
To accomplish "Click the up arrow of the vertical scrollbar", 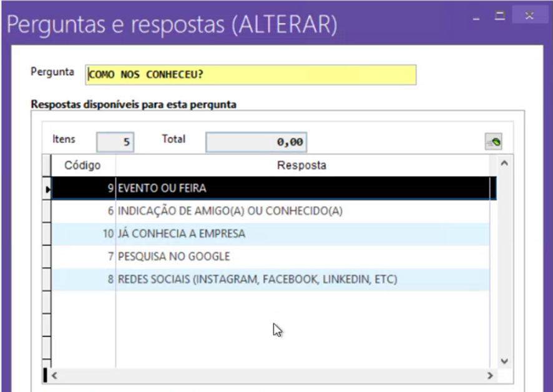I will pos(504,164).
